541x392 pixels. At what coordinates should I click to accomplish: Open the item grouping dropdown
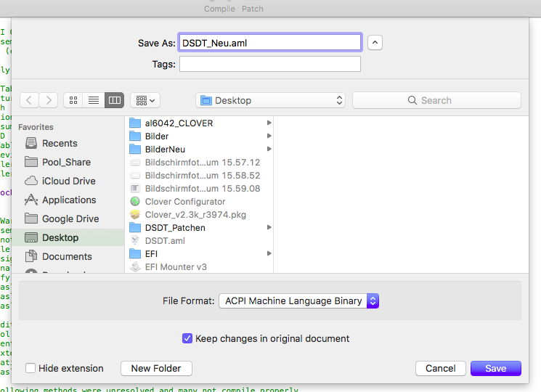pyautogui.click(x=145, y=100)
